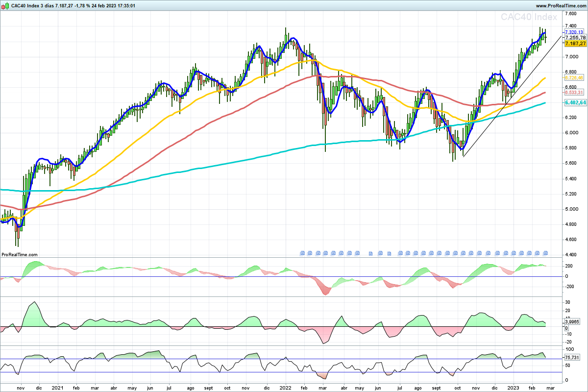Viewport: 588px width, 392px height.
Task: Select the blue 7.320,13 moving average label
Action: (x=575, y=32)
